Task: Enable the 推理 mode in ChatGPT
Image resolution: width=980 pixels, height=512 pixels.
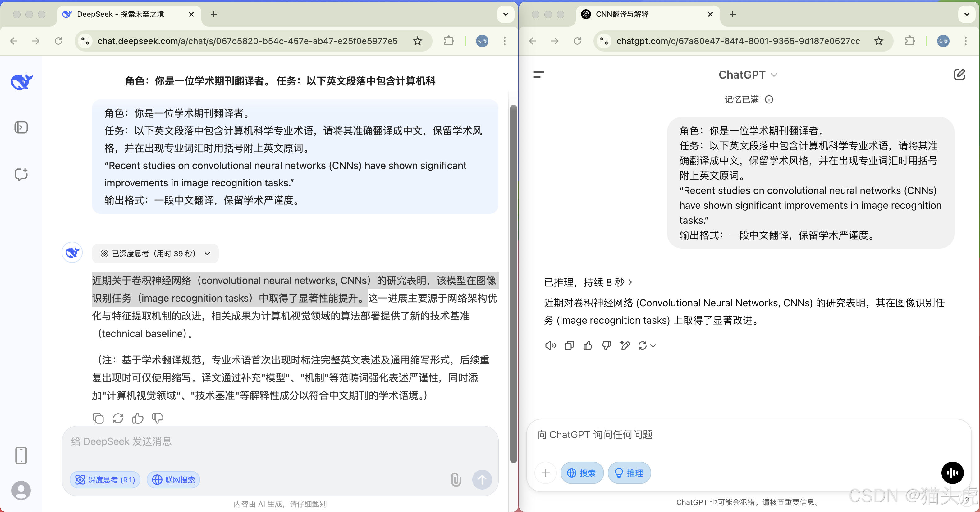Action: pos(629,473)
